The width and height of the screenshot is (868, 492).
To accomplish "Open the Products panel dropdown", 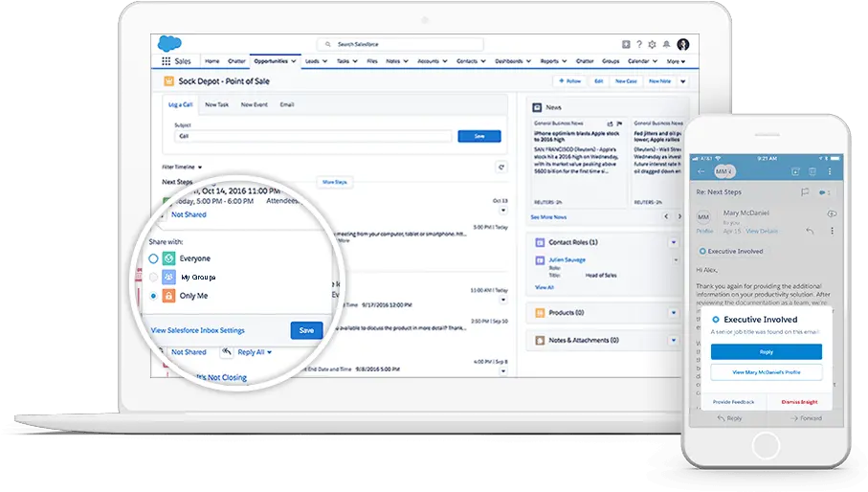I will click(674, 313).
